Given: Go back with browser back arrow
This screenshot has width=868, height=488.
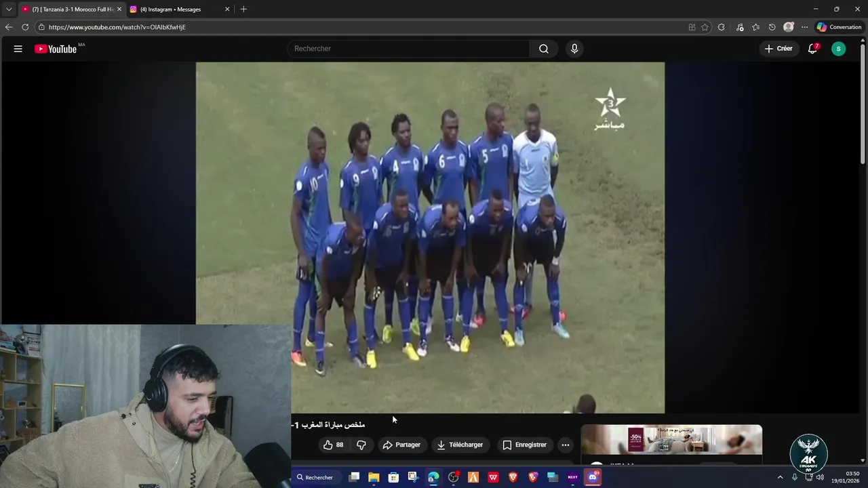Looking at the screenshot, I should pos(9,27).
